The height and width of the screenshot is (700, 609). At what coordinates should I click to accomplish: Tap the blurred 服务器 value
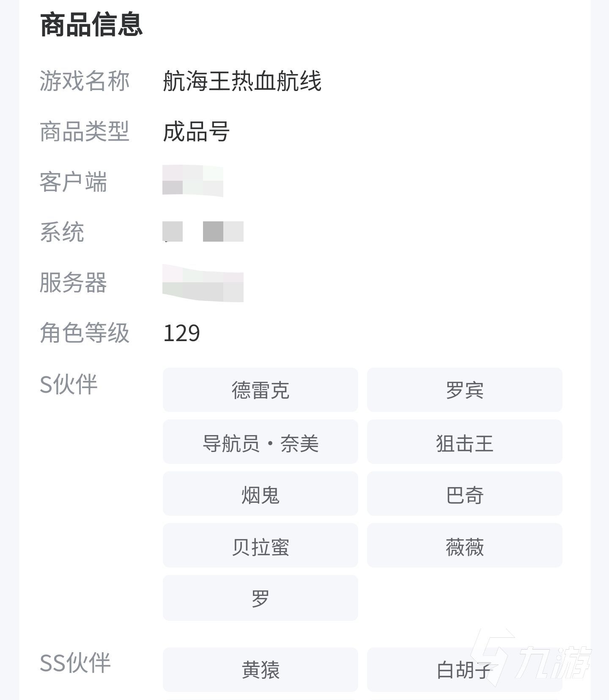(x=203, y=283)
